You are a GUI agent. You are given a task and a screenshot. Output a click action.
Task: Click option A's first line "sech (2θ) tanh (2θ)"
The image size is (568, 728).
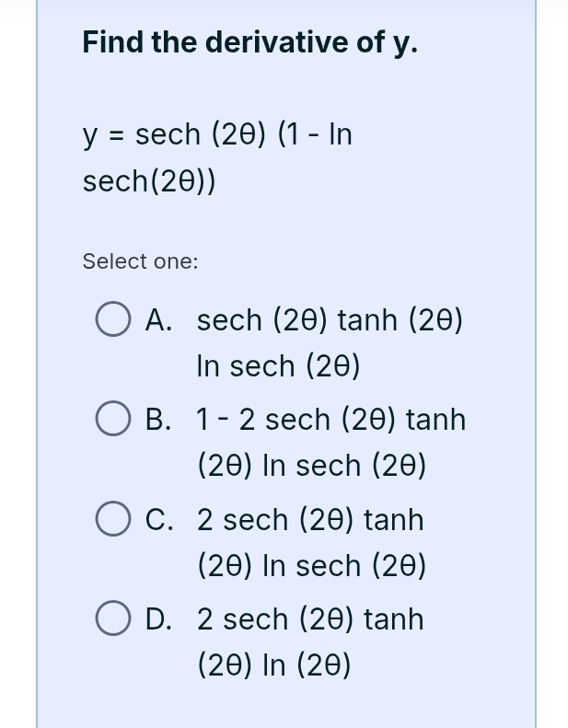point(330,321)
